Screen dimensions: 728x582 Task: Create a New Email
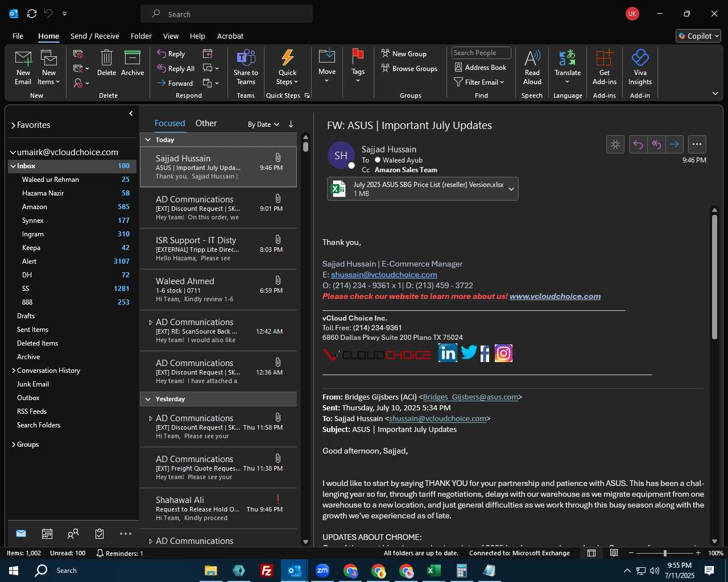pos(23,67)
